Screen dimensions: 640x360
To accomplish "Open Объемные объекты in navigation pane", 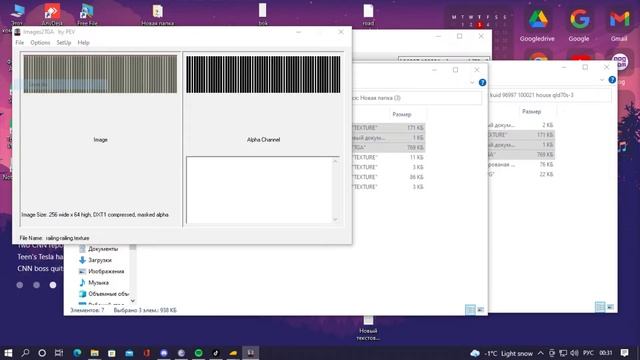I will coord(104,293).
